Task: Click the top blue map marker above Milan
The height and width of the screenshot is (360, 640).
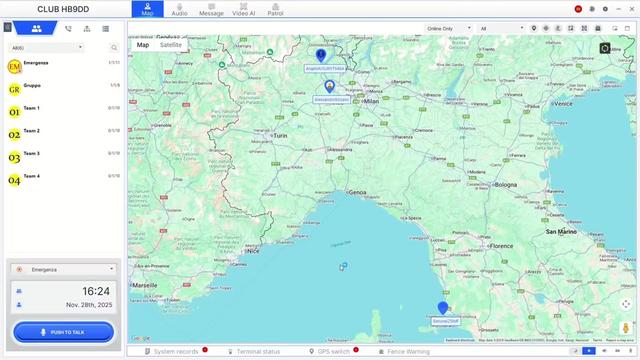Action: [321, 56]
